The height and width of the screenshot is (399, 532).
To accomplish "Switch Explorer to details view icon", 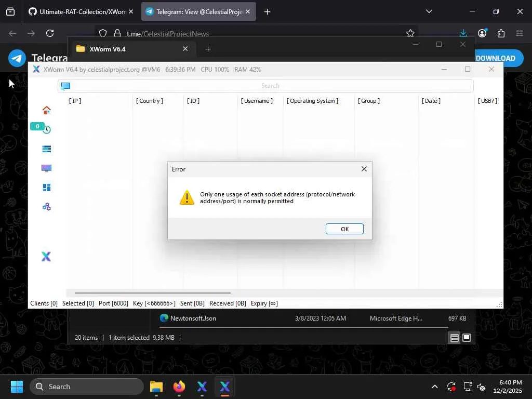I will [454, 338].
